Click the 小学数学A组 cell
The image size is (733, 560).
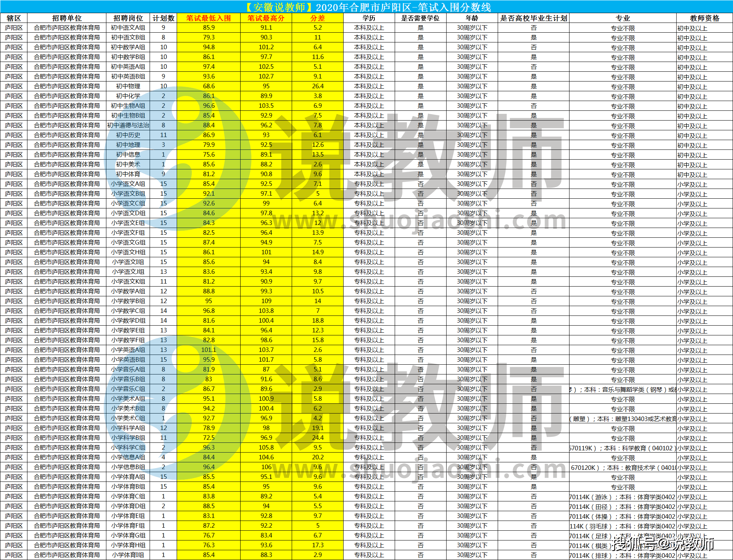coord(128,291)
